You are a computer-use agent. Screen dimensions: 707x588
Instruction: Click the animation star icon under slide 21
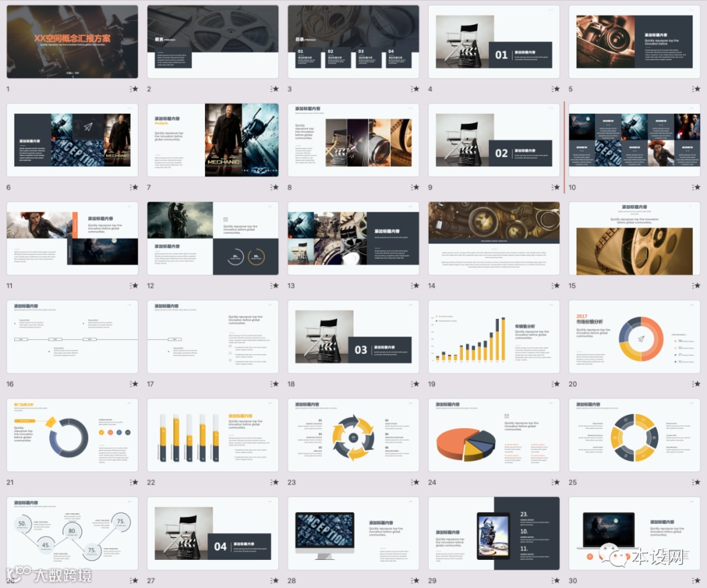134,482
